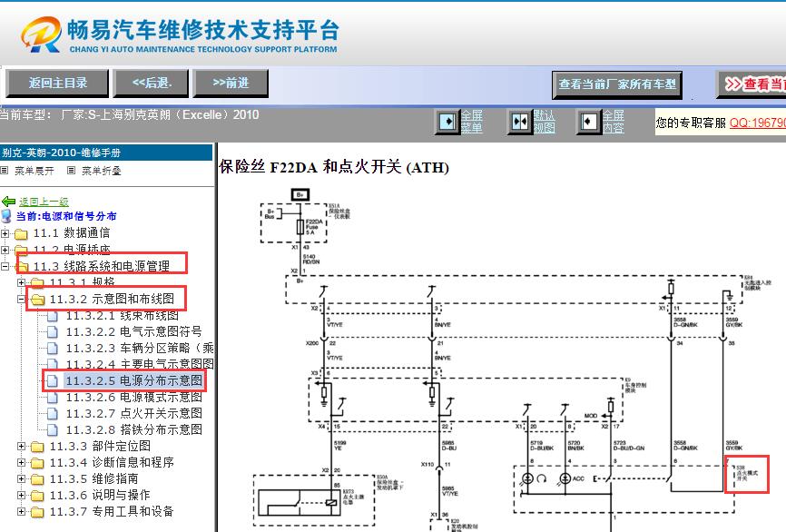Expand the 11.3.3 部件定位图 node
Viewport: 786px width, 532px height.
click(x=21, y=447)
